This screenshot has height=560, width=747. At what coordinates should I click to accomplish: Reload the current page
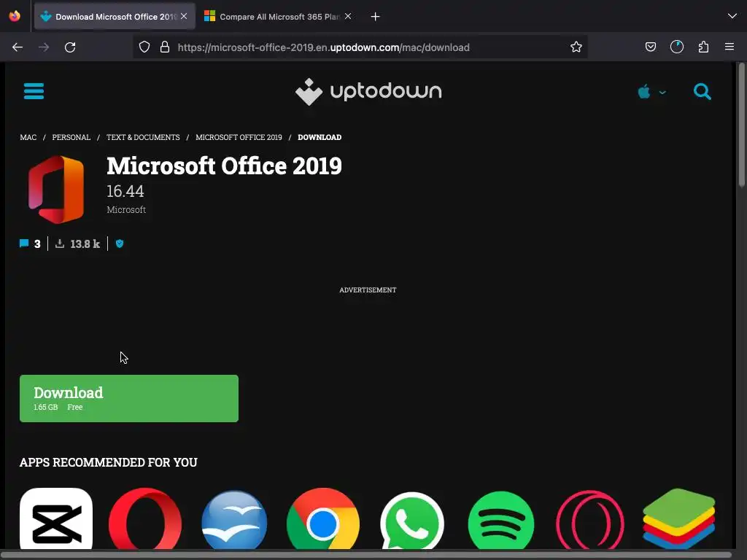pyautogui.click(x=70, y=47)
